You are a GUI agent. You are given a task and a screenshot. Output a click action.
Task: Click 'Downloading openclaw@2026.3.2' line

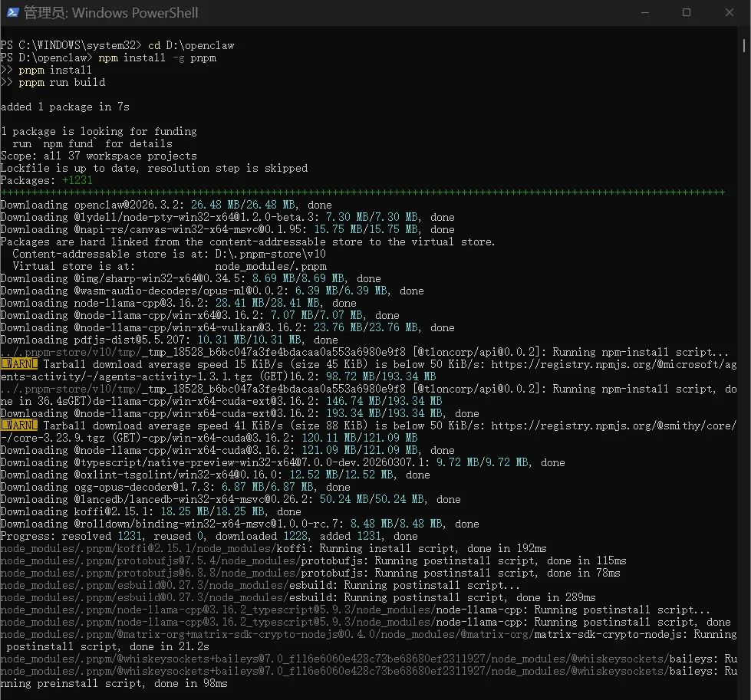click(166, 205)
